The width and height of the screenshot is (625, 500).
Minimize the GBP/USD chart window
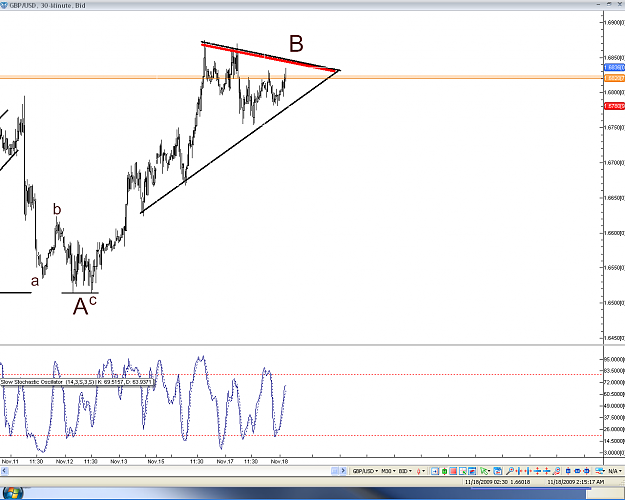coord(599,4)
